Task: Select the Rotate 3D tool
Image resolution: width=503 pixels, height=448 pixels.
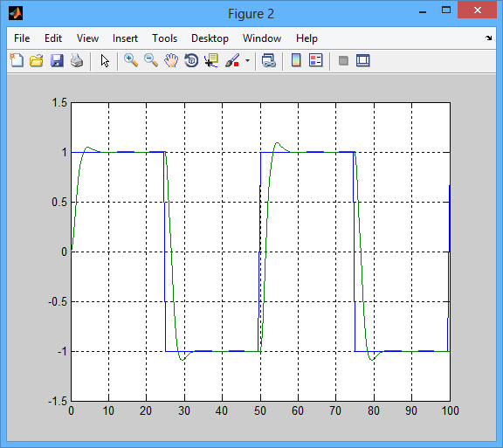Action: [191, 60]
